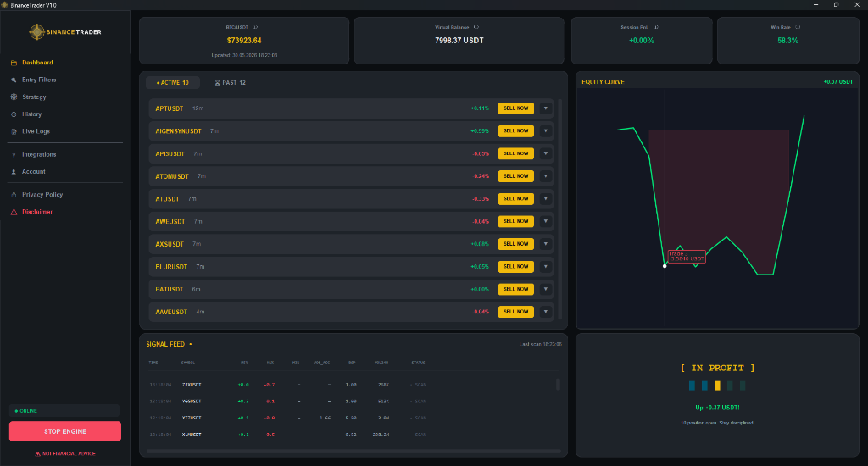
Task: Click the Privacy Policy lock icon
Action: coord(14,195)
